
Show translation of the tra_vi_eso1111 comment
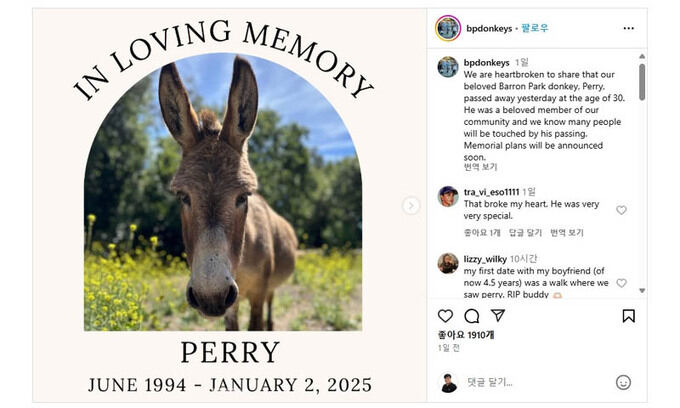[567, 233]
